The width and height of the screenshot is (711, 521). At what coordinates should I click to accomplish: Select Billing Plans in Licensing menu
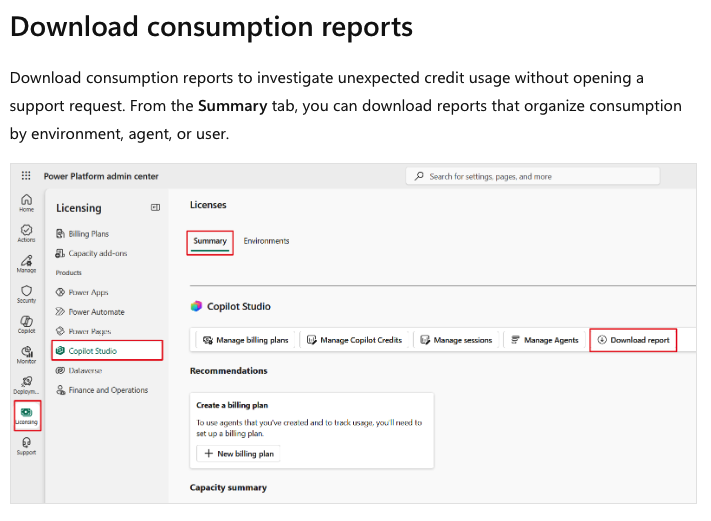coord(83,234)
